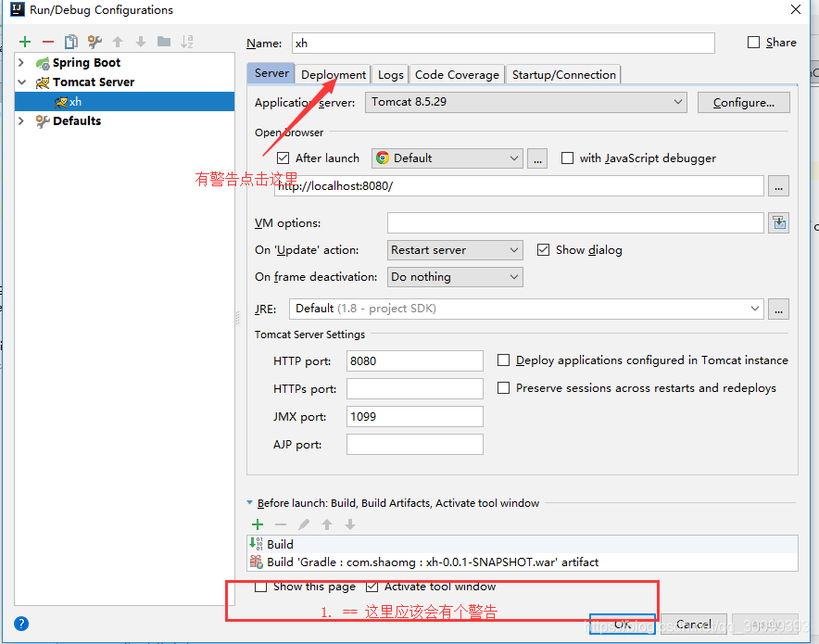Screen dimensions: 819x644
Task: Close the Run/Debug Configurations dialog
Action: pos(796,9)
